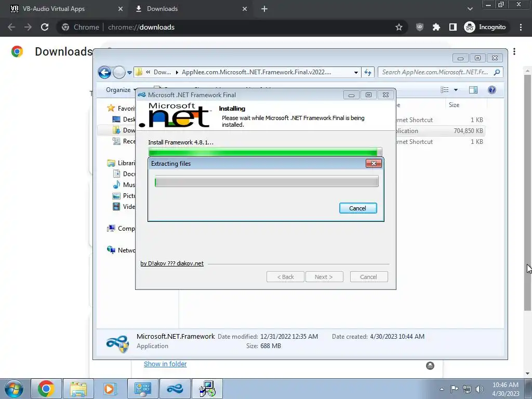
Task: Click the .NET Framework installer taskbar icon
Action: (175, 389)
